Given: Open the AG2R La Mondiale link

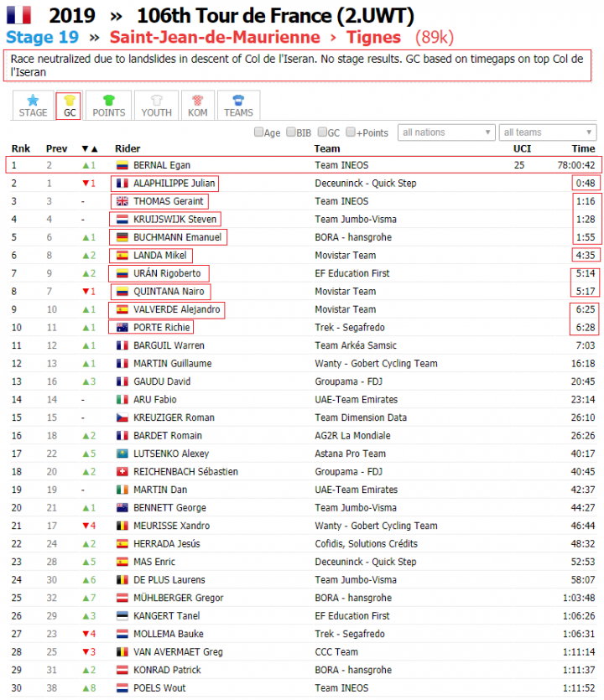Looking at the screenshot, I should [x=352, y=436].
